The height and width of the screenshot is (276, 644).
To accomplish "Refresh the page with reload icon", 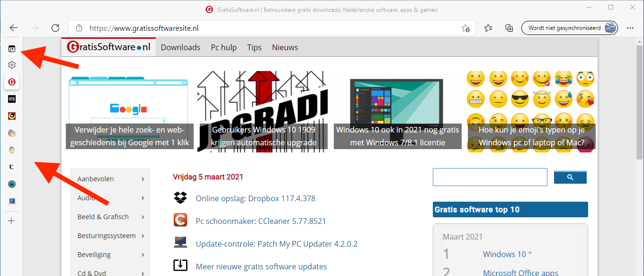I will click(55, 28).
